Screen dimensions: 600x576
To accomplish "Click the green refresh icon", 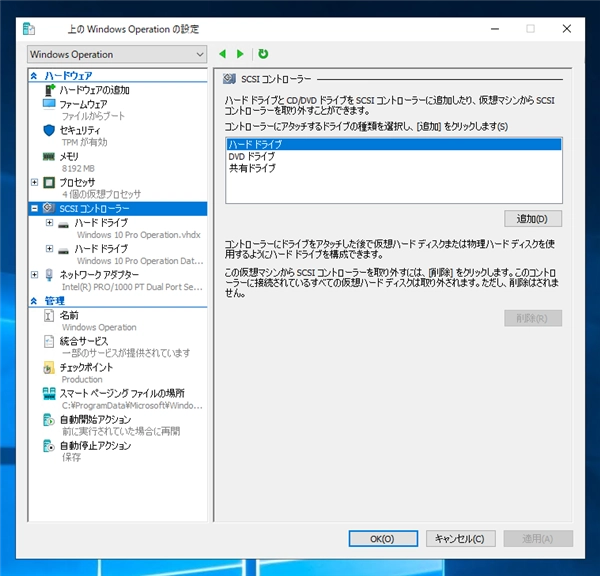I will 263,54.
